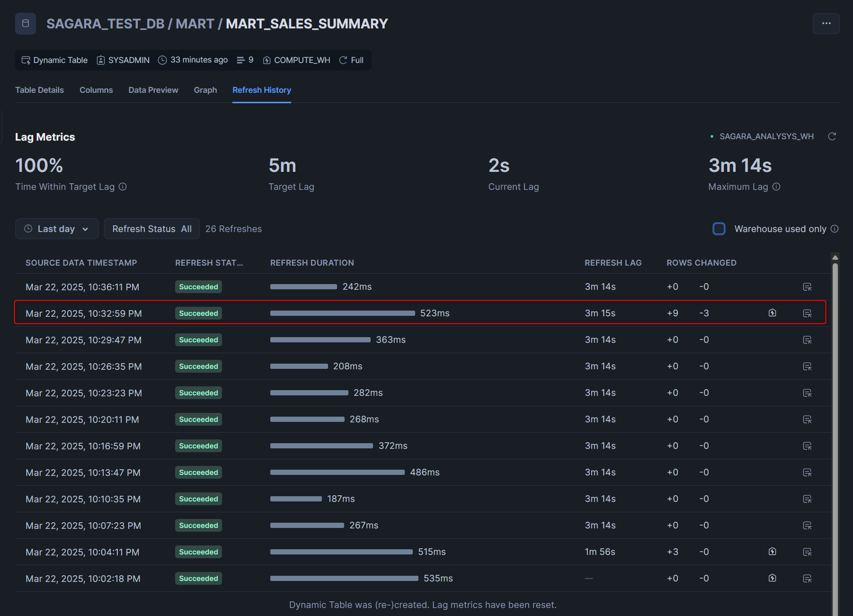Go to MART schema in breadcrumb
The image size is (853, 616).
coord(195,24)
